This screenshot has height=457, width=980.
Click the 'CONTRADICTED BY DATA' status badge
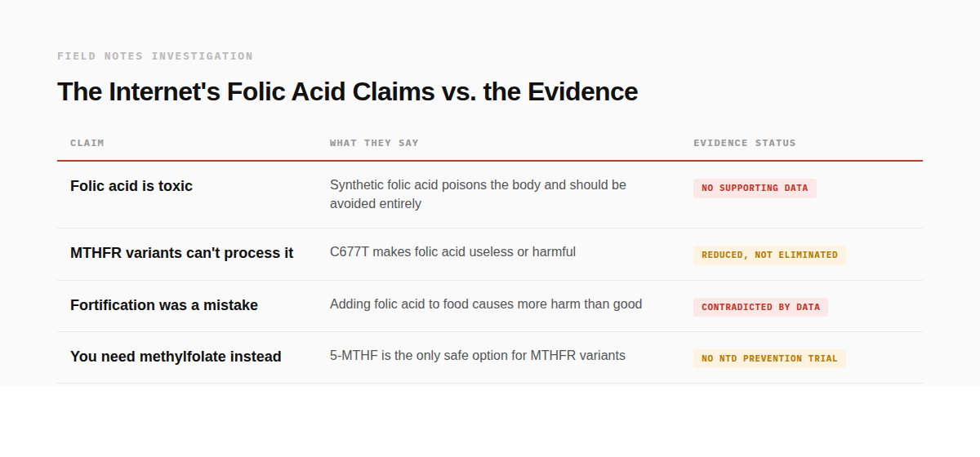[760, 308]
